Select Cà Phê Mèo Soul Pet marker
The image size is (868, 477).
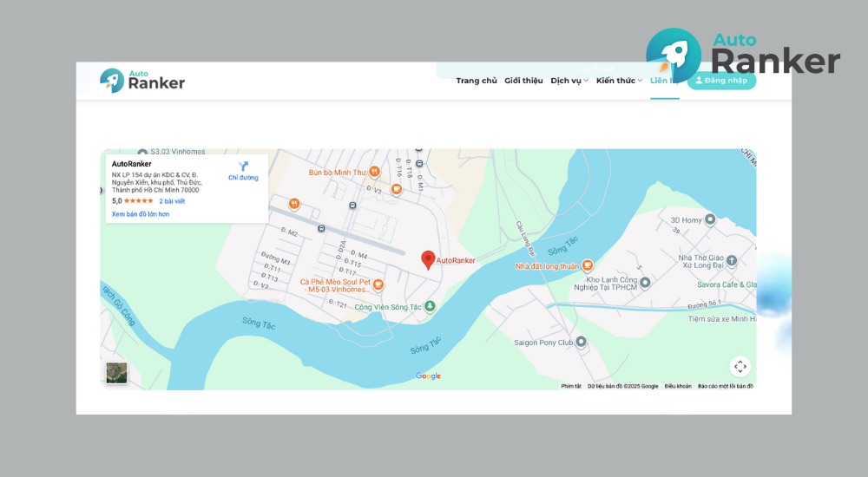coord(378,285)
